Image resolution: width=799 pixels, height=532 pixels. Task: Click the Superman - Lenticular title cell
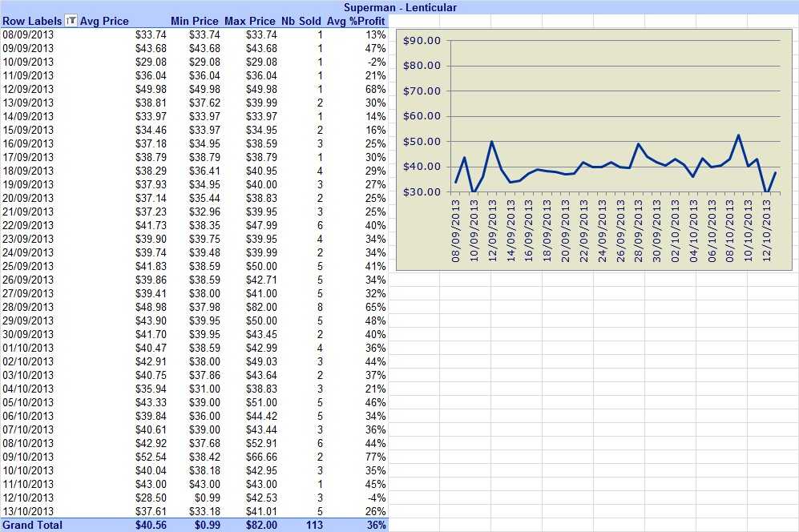400,7
